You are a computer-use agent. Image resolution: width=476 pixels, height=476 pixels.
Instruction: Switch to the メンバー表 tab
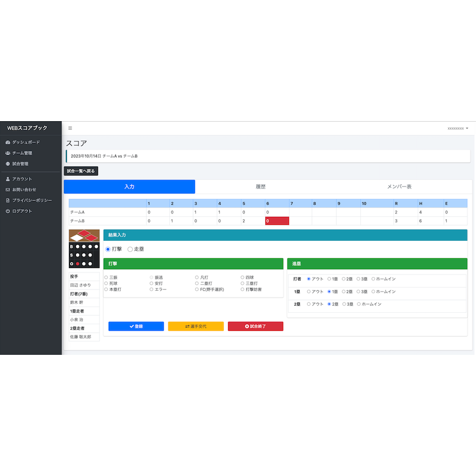tap(399, 186)
